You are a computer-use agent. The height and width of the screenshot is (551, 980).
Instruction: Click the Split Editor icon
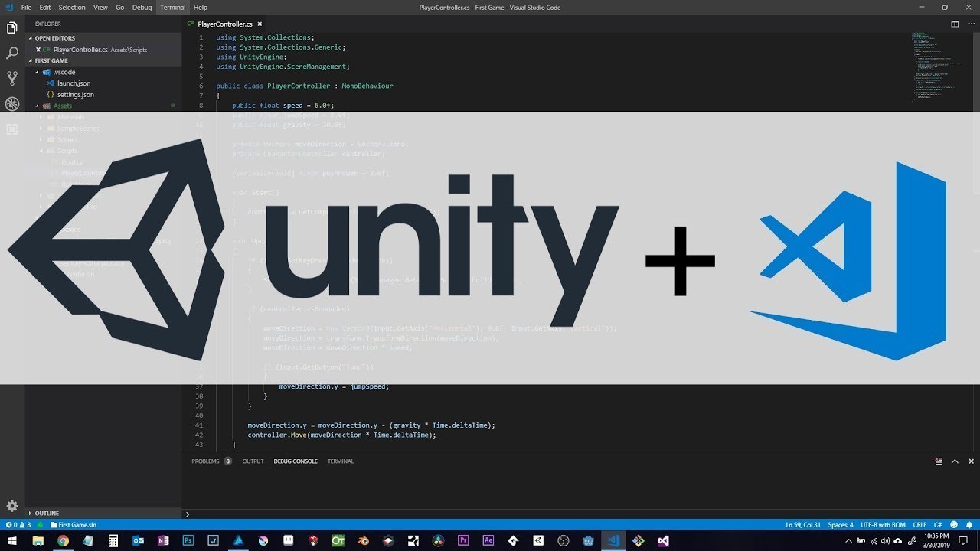pyautogui.click(x=955, y=24)
